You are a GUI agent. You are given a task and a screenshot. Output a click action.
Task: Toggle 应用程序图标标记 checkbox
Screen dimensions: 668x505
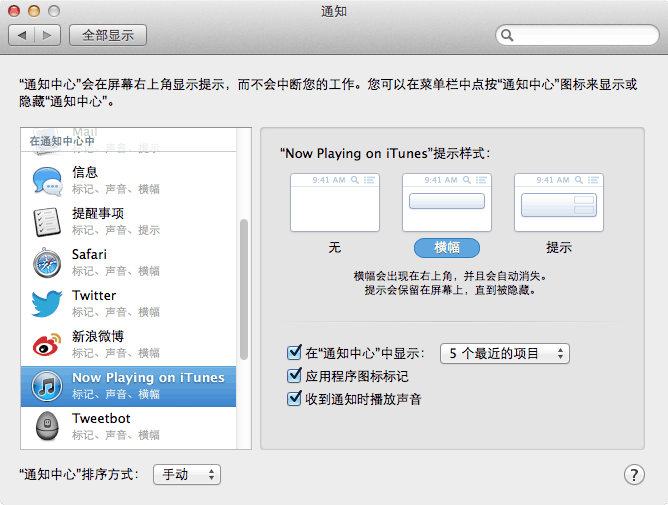(294, 375)
